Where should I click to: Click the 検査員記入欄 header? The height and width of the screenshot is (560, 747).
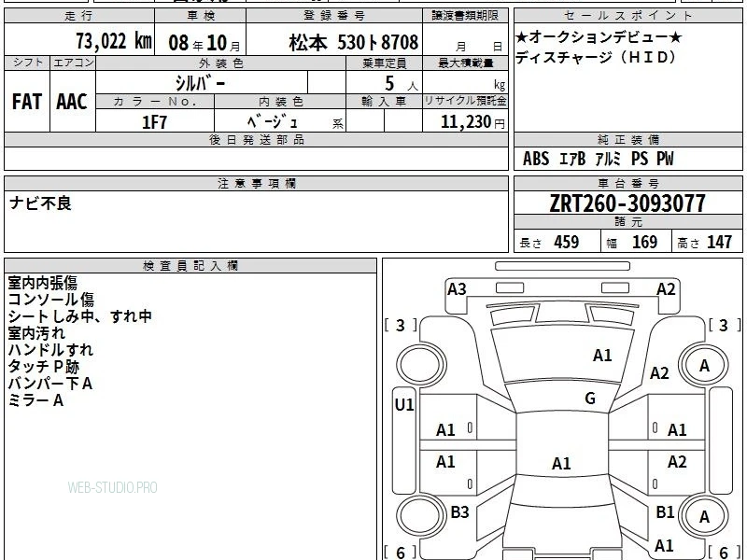click(x=190, y=266)
